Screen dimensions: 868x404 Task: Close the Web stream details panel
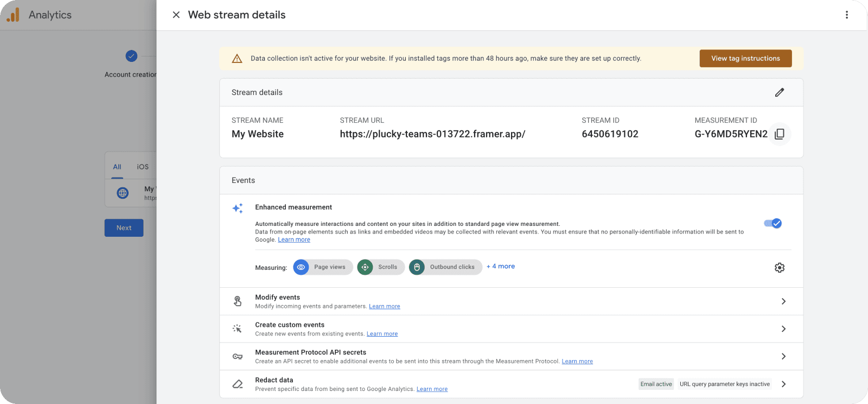pos(176,15)
